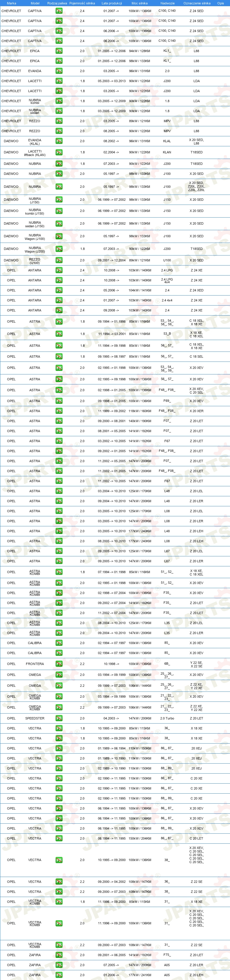Select the Rodzaj paliwa column header

point(57,3)
